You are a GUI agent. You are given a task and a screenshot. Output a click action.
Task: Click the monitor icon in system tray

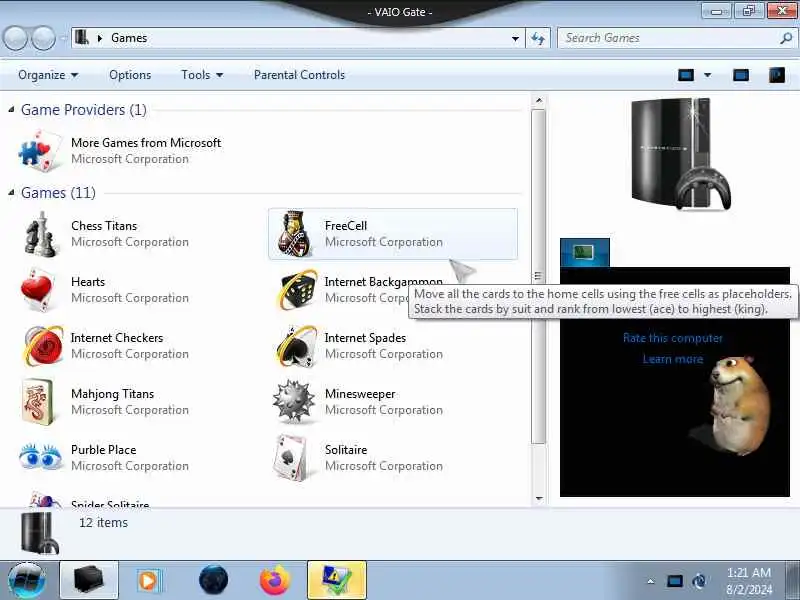coord(674,581)
